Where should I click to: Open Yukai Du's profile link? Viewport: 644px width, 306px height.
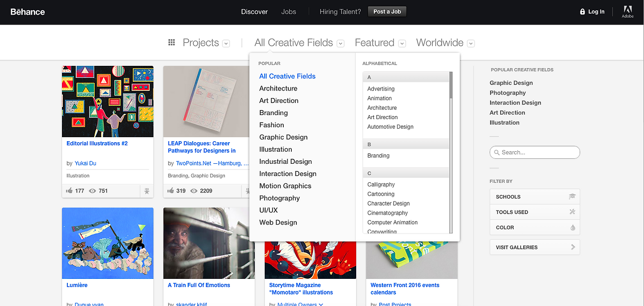[x=85, y=163]
